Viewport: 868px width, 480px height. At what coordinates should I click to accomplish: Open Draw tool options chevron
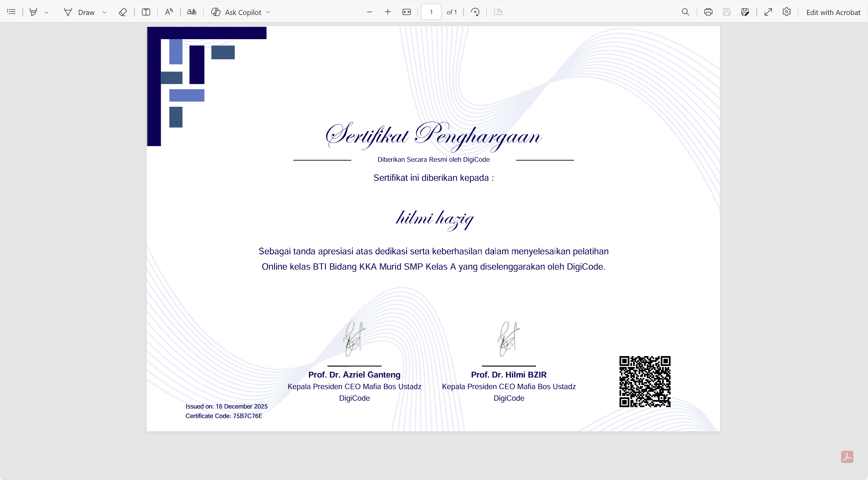tap(105, 12)
